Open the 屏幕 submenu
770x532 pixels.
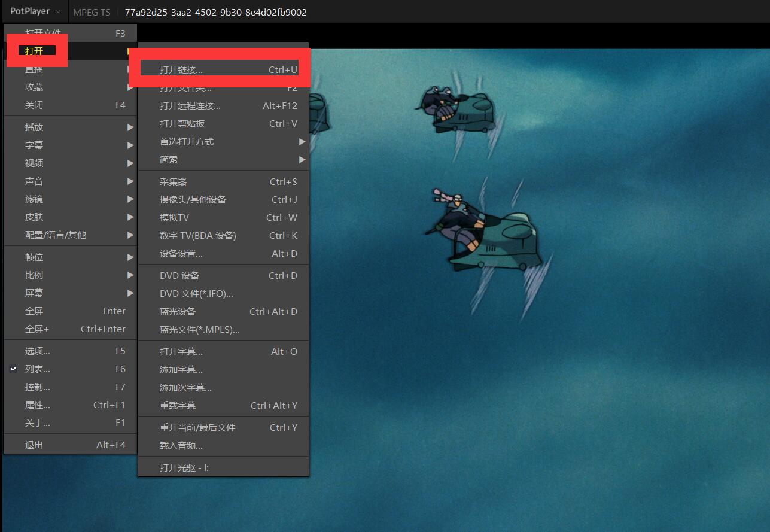(x=71, y=293)
